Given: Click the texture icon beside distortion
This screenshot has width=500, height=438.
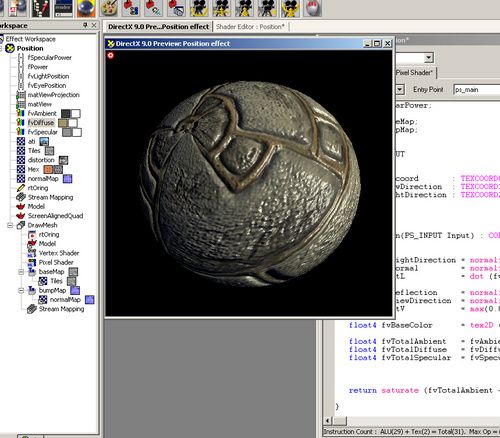Looking at the screenshot, I should pyautogui.click(x=21, y=160).
